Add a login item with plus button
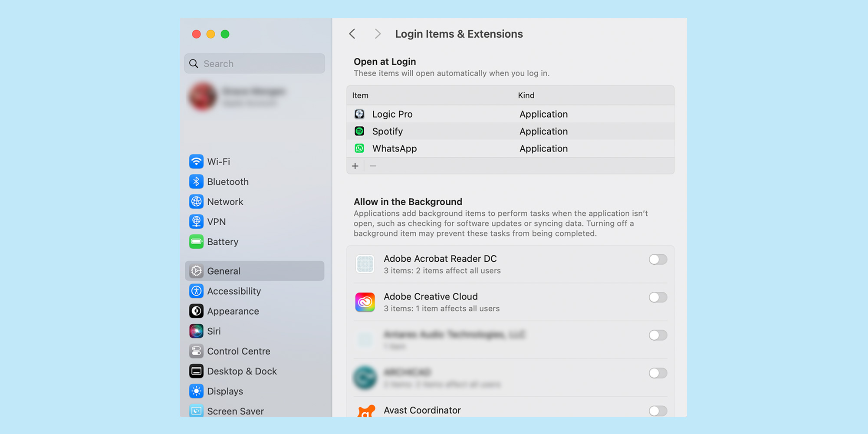The image size is (868, 434). point(355,166)
